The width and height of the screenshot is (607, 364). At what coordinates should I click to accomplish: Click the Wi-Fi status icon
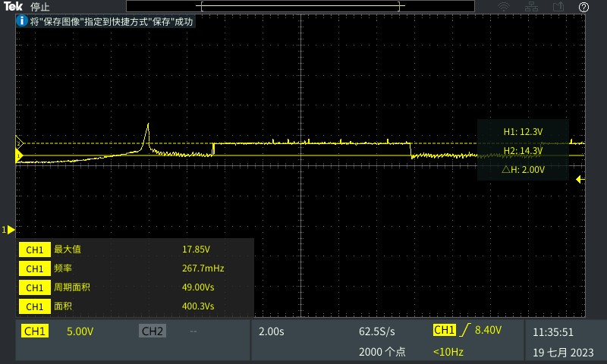coord(504,7)
